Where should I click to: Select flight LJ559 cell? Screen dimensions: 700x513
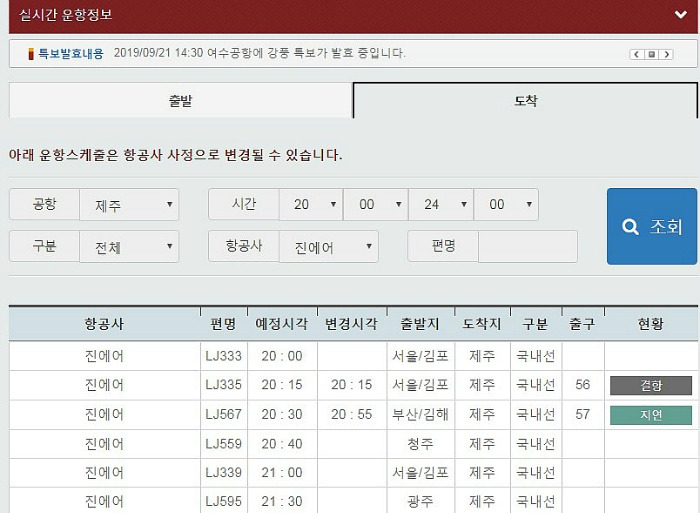tap(223, 444)
